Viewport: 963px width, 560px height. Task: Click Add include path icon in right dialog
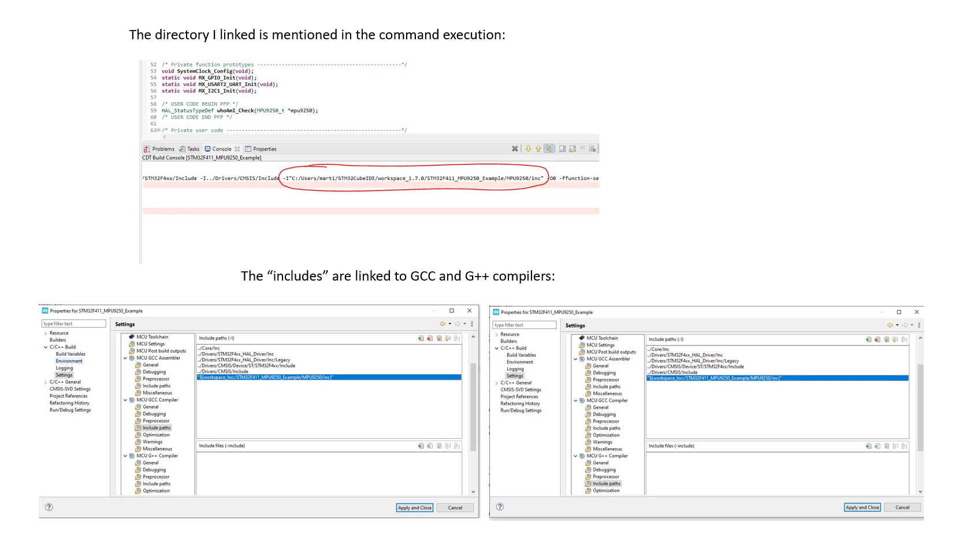[868, 339]
